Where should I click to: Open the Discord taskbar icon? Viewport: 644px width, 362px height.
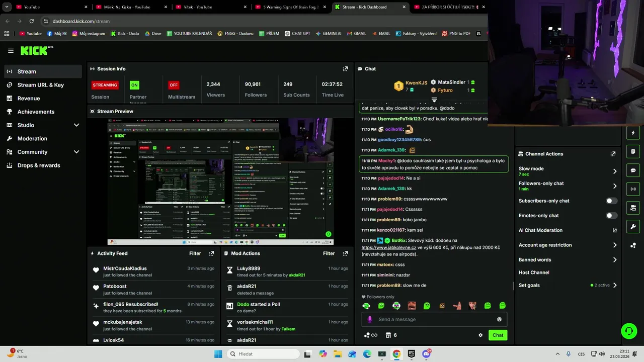point(427,354)
